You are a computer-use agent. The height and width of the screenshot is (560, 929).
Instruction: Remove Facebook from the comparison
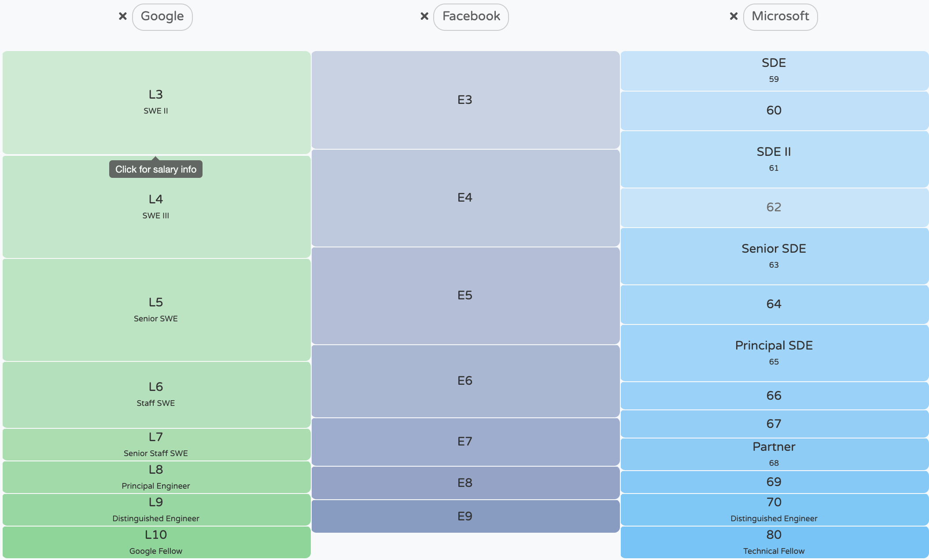click(424, 16)
